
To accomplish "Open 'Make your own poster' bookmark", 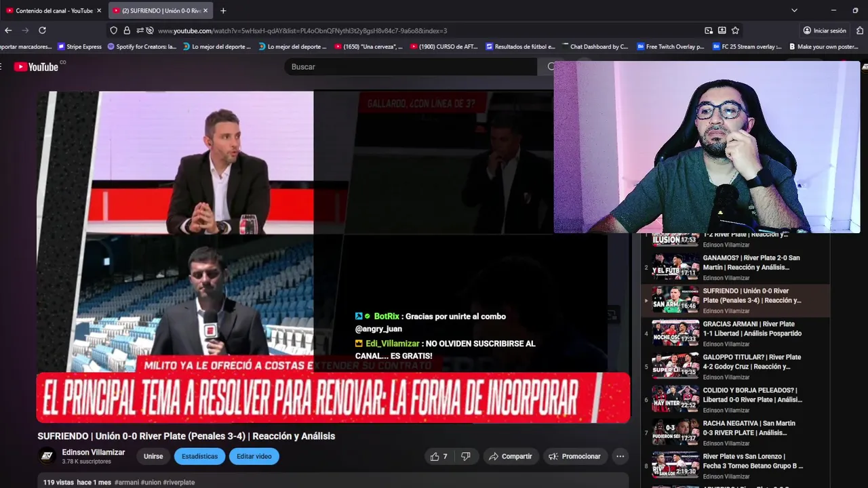I will [823, 47].
